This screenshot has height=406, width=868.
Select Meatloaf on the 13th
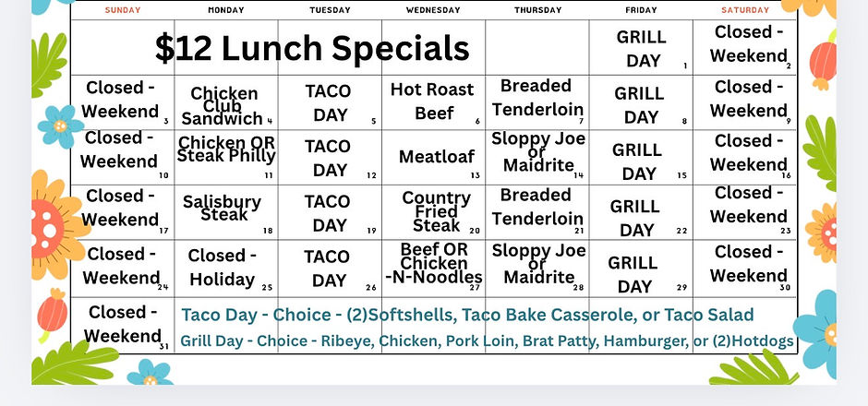click(x=433, y=158)
